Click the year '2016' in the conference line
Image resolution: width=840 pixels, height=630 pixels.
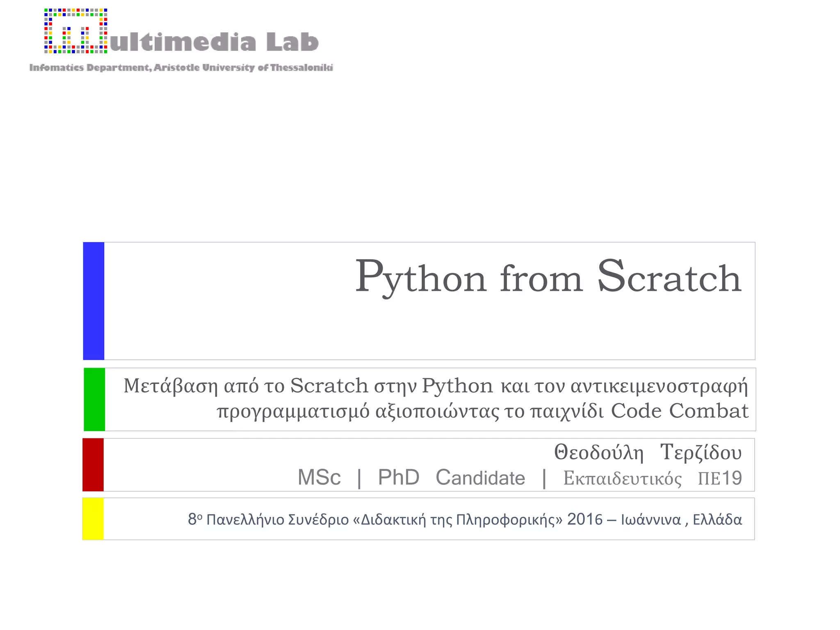coord(584,520)
